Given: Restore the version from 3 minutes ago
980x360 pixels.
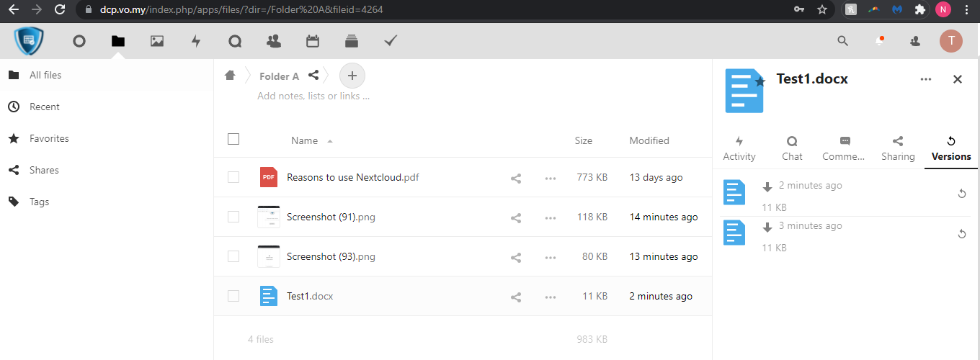Looking at the screenshot, I should 961,234.
